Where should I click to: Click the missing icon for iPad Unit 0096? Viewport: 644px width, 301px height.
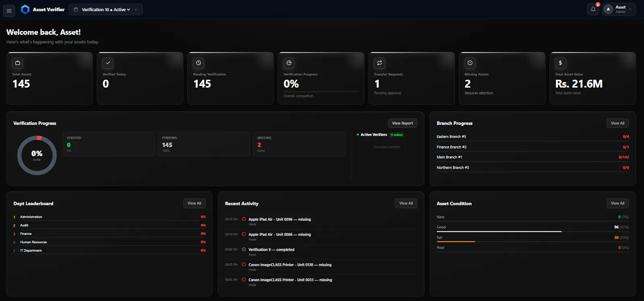coord(244,219)
